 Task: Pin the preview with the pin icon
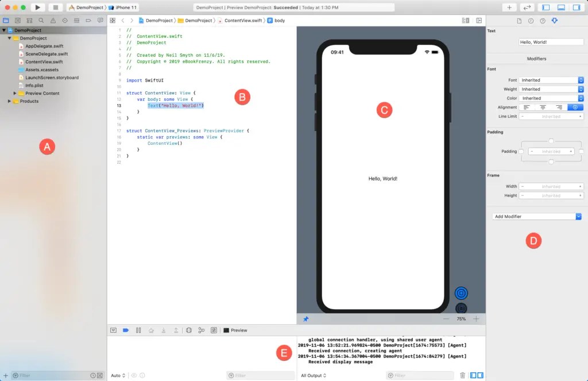click(305, 319)
